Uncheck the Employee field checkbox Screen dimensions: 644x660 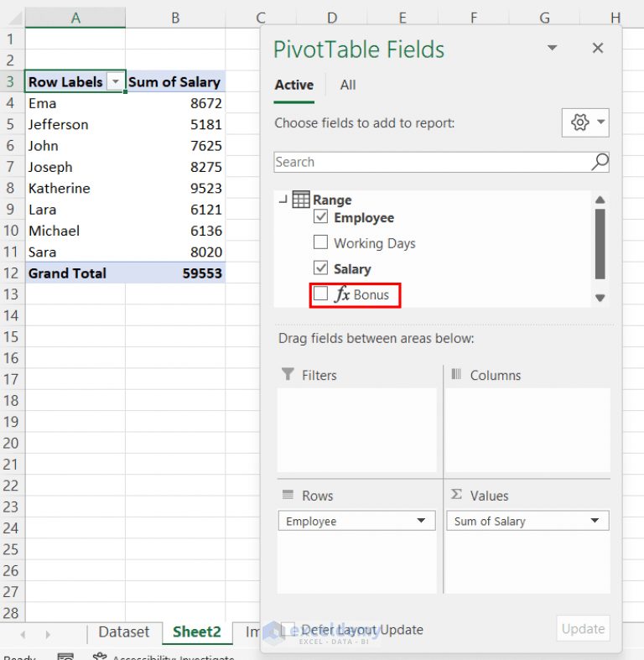(320, 216)
